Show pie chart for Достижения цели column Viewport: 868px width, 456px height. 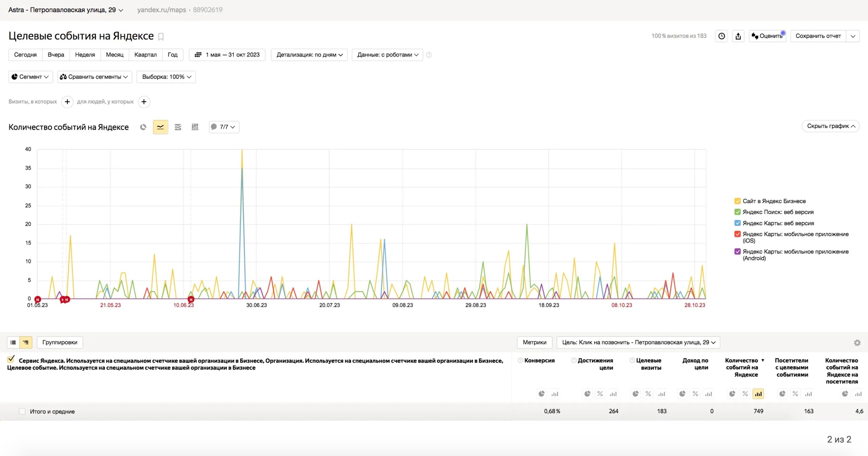tap(587, 394)
